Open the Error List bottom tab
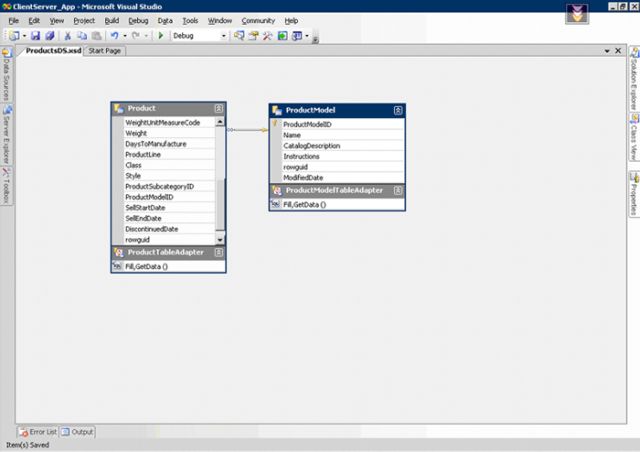640x452 pixels. [38, 432]
